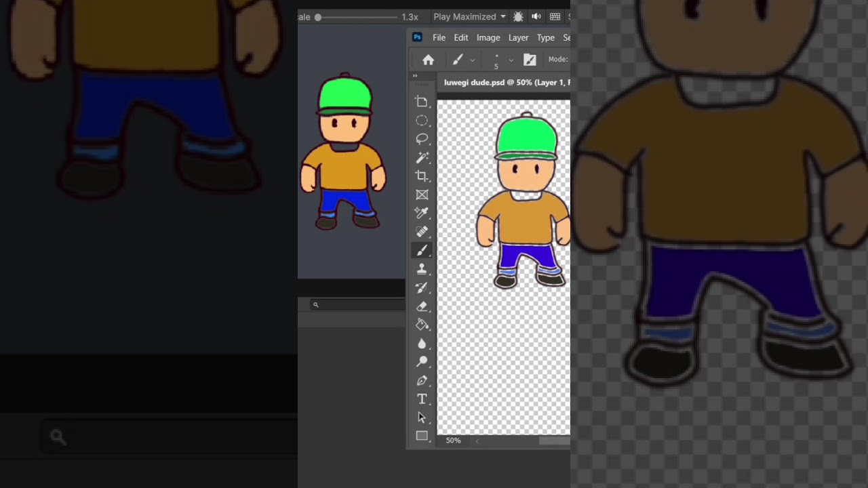This screenshot has height=488, width=868.
Task: Click the Scale slider handle
Action: point(317,17)
